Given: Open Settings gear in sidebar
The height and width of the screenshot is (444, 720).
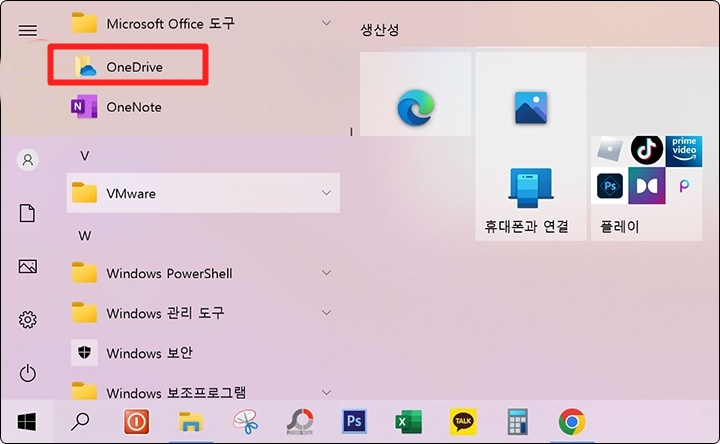Looking at the screenshot, I should [x=28, y=320].
